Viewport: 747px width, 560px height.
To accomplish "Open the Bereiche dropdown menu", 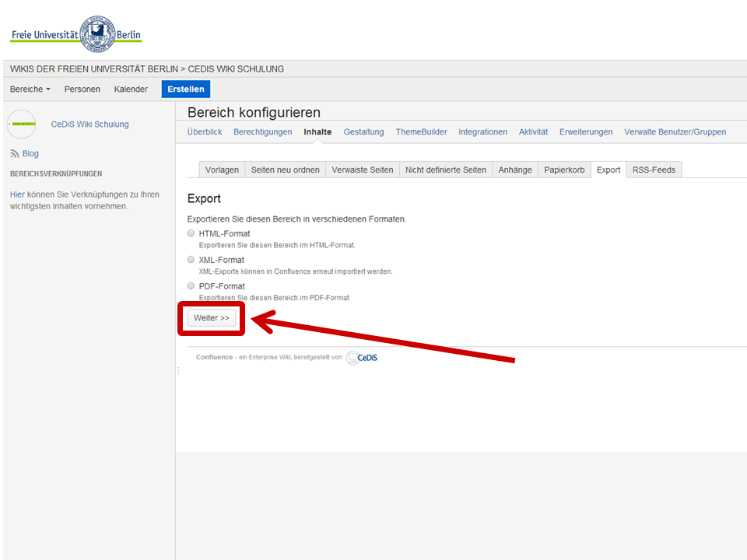I will pos(30,89).
